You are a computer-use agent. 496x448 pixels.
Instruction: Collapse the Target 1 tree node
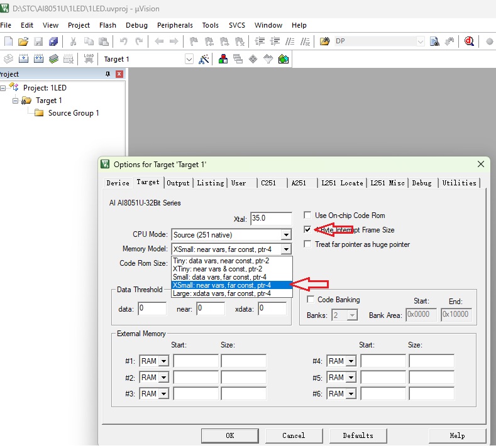tap(15, 101)
